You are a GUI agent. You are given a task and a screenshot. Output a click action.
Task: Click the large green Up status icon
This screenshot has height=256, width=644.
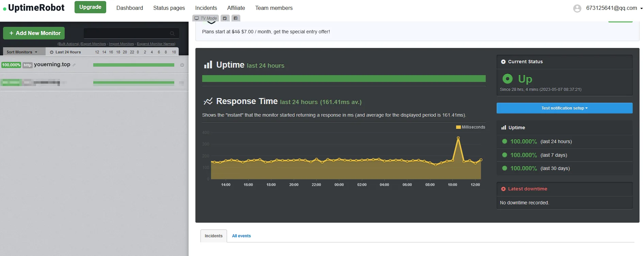[508, 79]
